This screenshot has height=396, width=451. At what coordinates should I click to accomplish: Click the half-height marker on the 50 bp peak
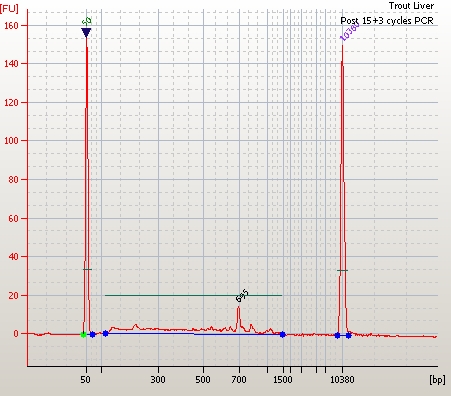tap(87, 269)
